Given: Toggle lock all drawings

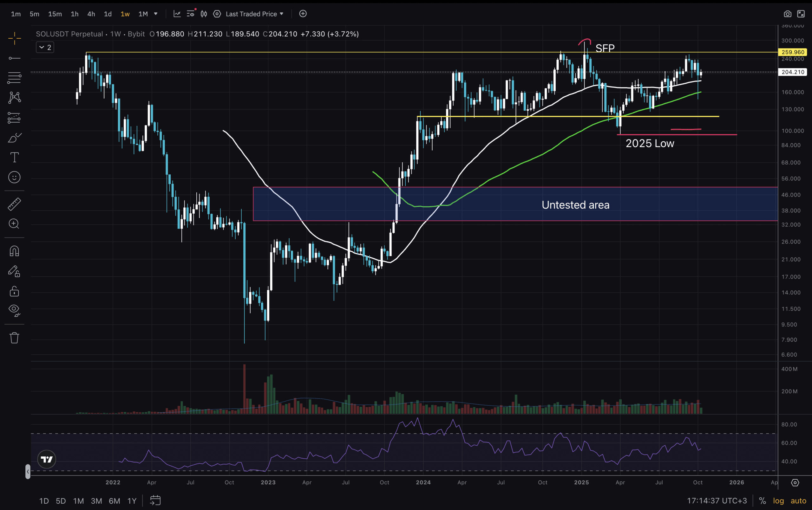Looking at the screenshot, I should [14, 291].
